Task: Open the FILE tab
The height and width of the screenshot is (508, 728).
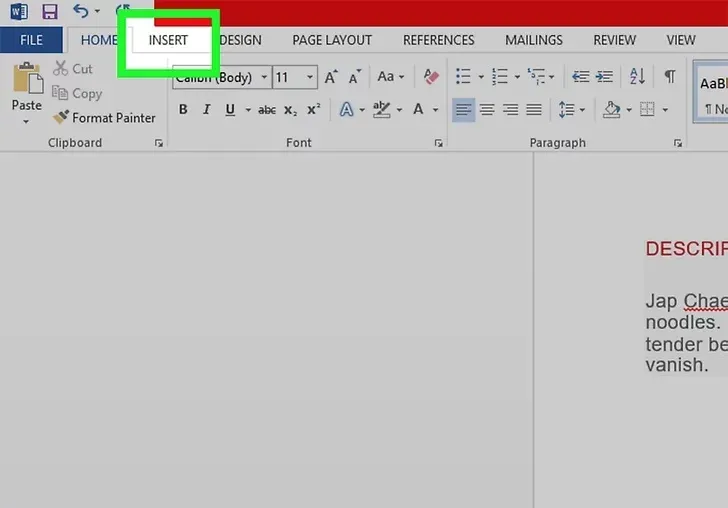Action: point(31,40)
